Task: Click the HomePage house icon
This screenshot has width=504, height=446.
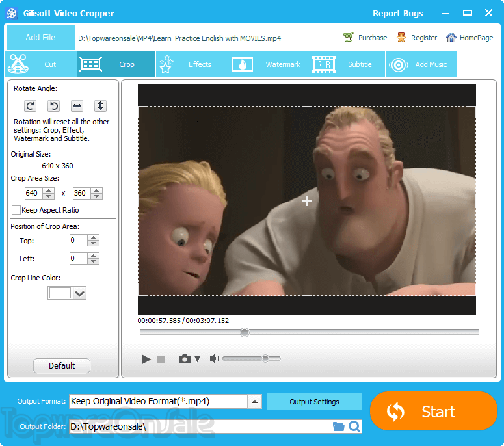Action: tap(451, 37)
